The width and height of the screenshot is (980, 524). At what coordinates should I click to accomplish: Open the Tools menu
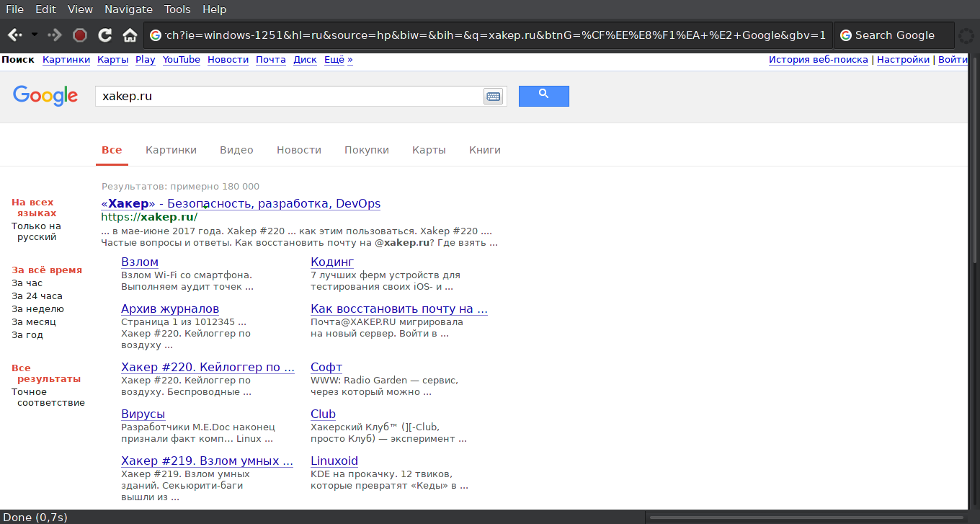[x=177, y=9]
